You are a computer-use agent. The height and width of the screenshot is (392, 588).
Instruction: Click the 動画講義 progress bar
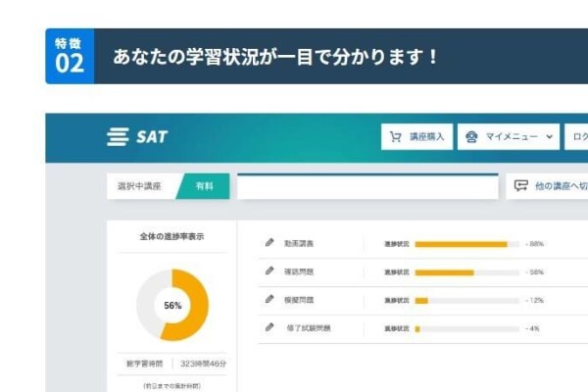pos(466,244)
